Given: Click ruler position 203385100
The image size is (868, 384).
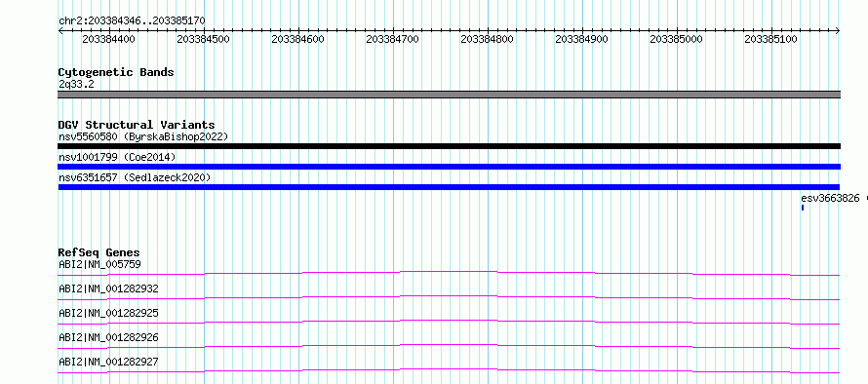Looking at the screenshot, I should [771, 39].
